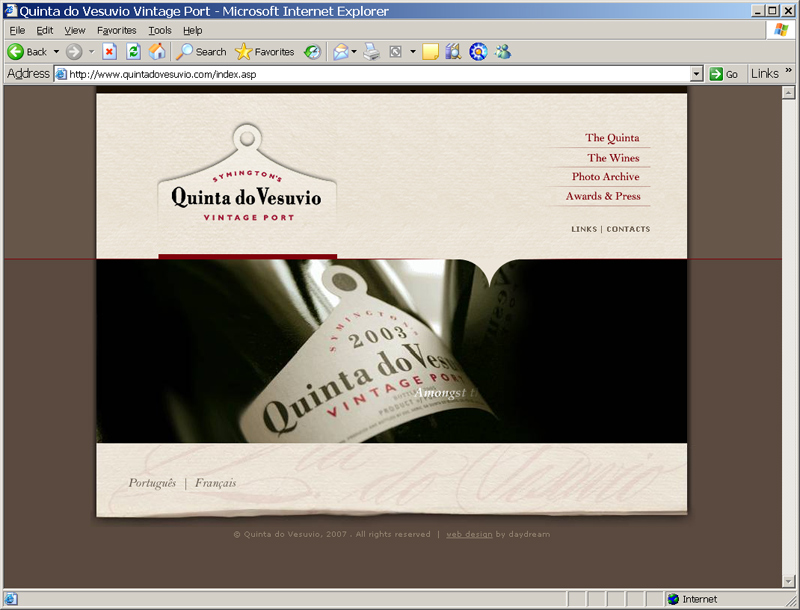The height and width of the screenshot is (610, 800).
Task: Go back with the green Back arrow
Action: click(x=28, y=52)
